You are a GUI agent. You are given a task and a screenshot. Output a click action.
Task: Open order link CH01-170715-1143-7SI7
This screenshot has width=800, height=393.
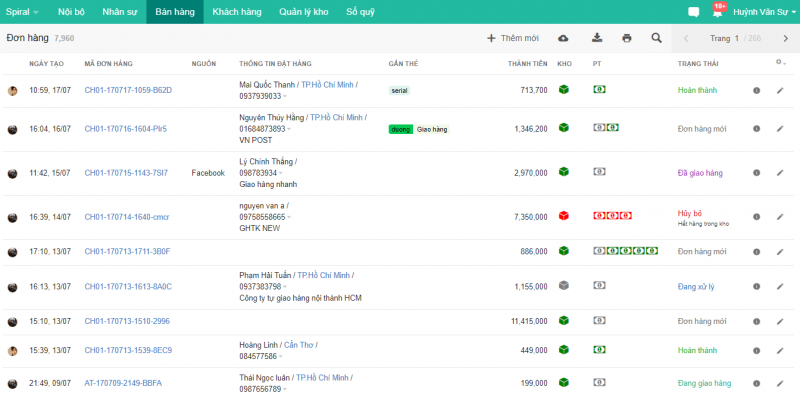coord(126,173)
